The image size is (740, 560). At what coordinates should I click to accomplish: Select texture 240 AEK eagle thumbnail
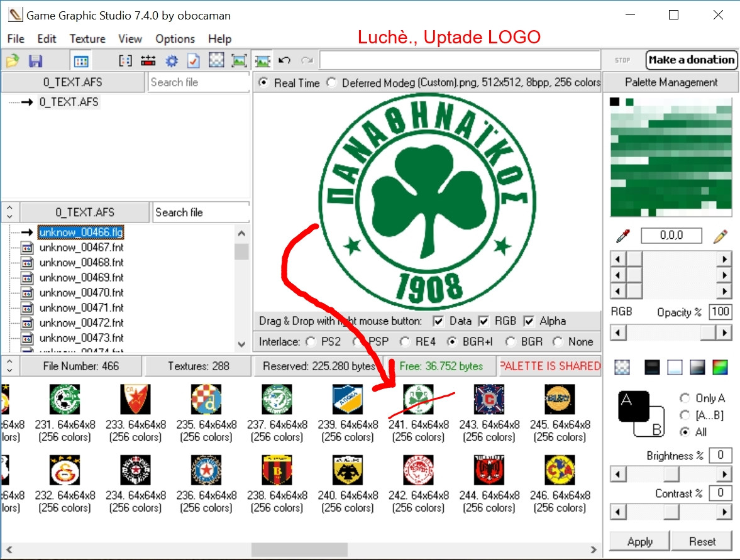coord(347,470)
